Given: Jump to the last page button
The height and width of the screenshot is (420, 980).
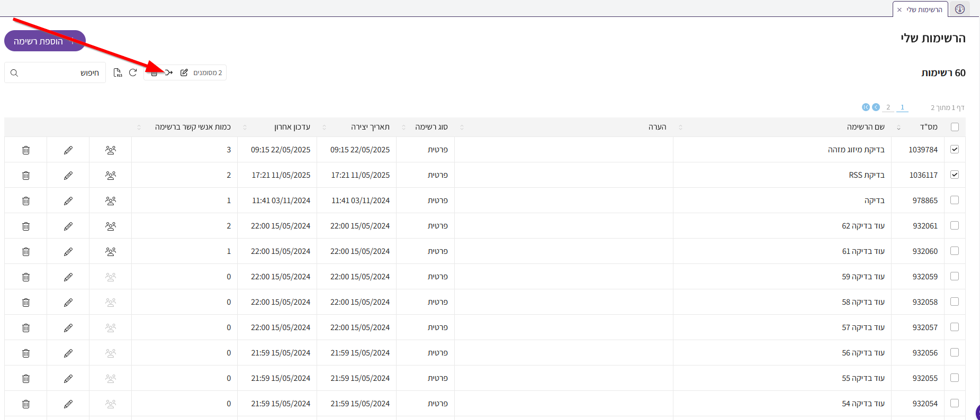Looking at the screenshot, I should [x=866, y=107].
